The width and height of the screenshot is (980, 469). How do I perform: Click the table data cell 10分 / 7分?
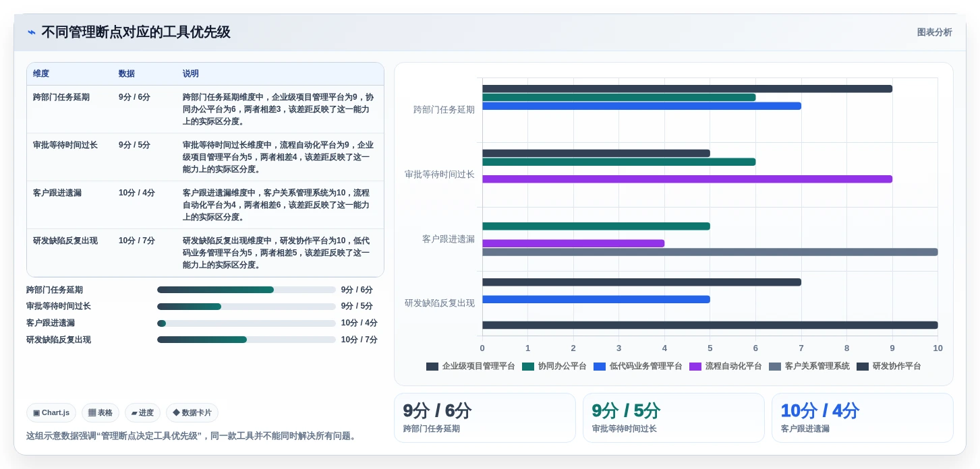(137, 241)
